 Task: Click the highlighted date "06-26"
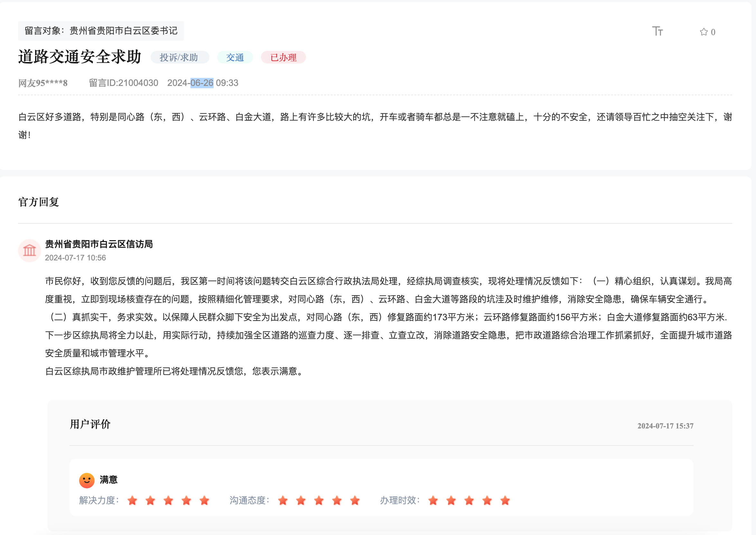[202, 83]
